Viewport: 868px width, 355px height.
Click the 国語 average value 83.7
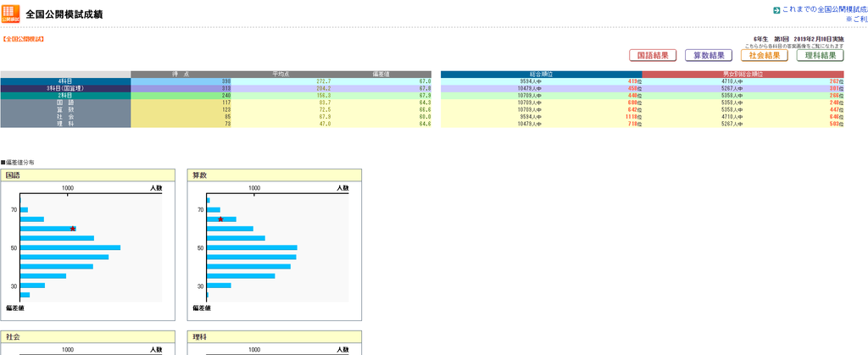(324, 103)
